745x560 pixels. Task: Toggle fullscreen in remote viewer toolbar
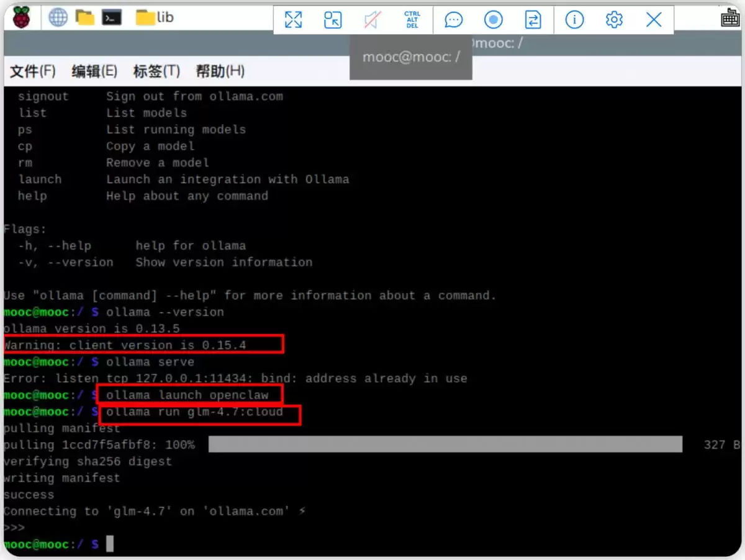click(x=293, y=20)
